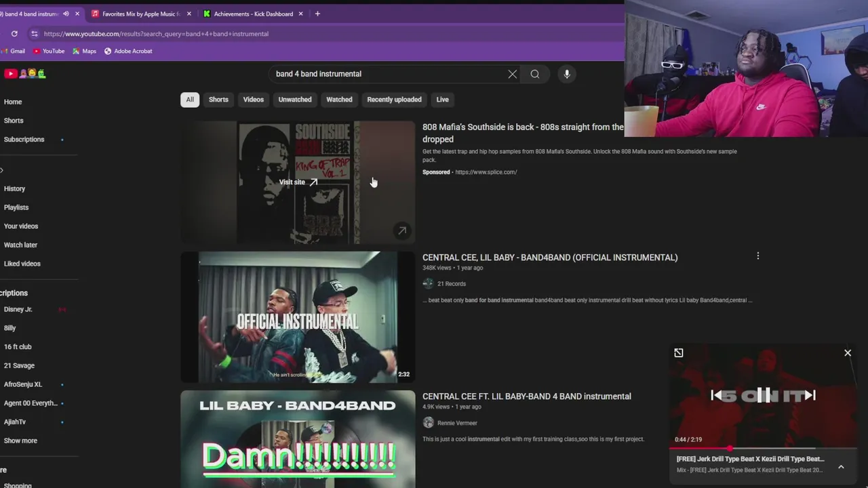
Task: Click the browser address bar URL
Action: (x=156, y=34)
